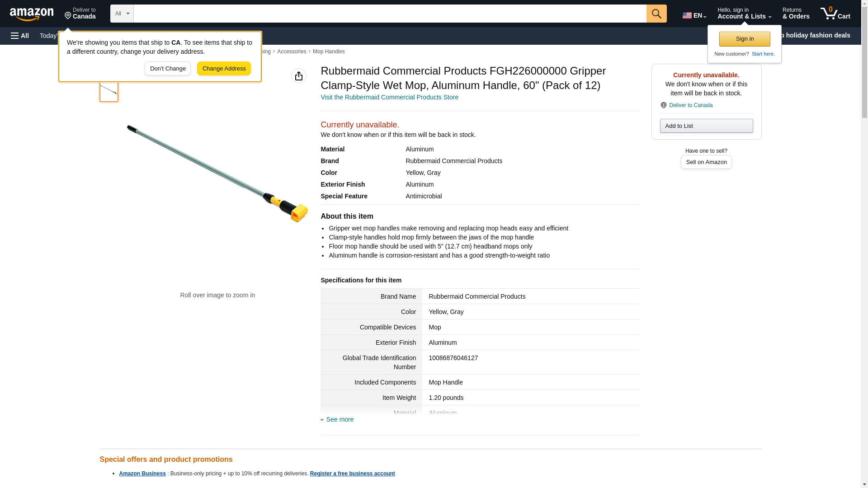The width and height of the screenshot is (868, 488).
Task: Open the All hamburger menu
Action: [x=20, y=36]
